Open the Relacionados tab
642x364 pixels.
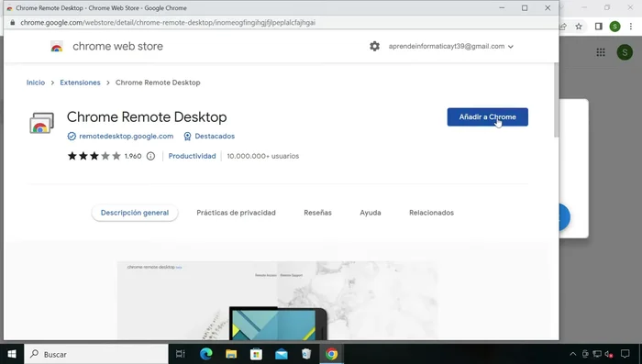point(431,213)
